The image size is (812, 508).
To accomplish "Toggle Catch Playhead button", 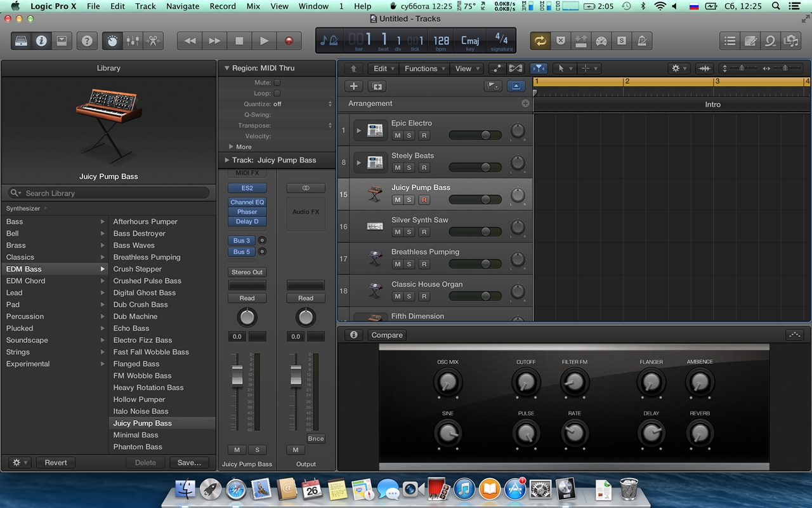I will click(x=539, y=69).
